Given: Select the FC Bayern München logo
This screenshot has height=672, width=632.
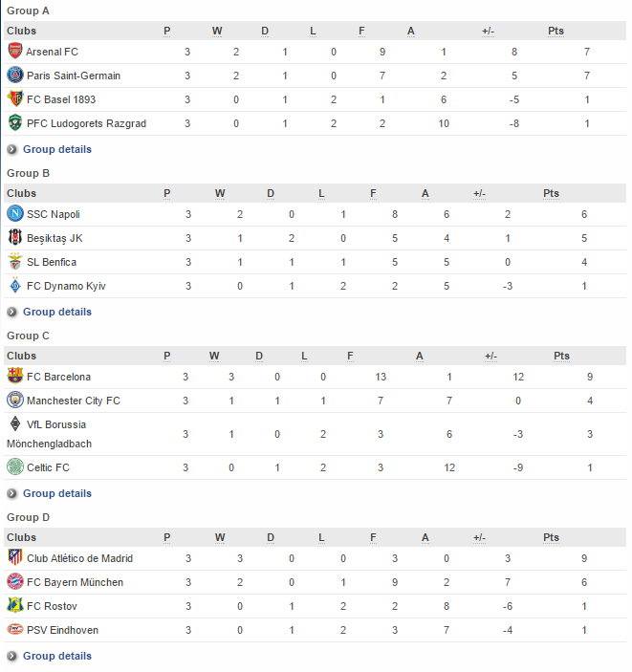Looking at the screenshot, I should 15,581.
